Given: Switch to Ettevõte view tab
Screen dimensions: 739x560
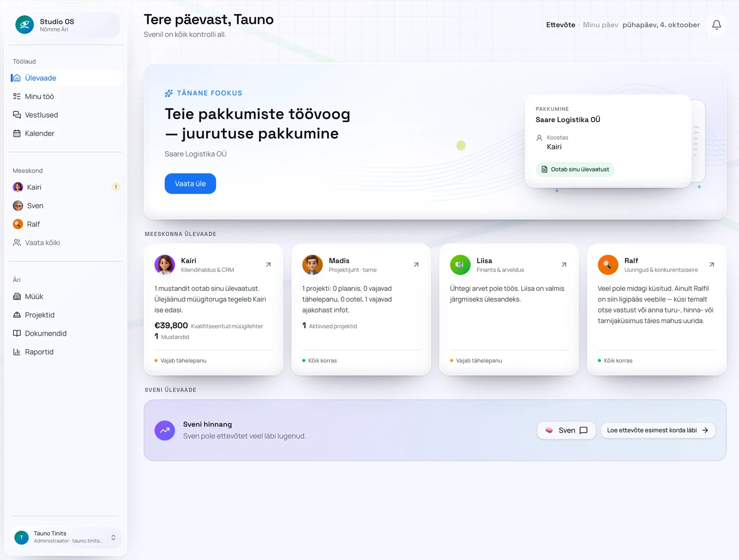Looking at the screenshot, I should (x=560, y=25).
